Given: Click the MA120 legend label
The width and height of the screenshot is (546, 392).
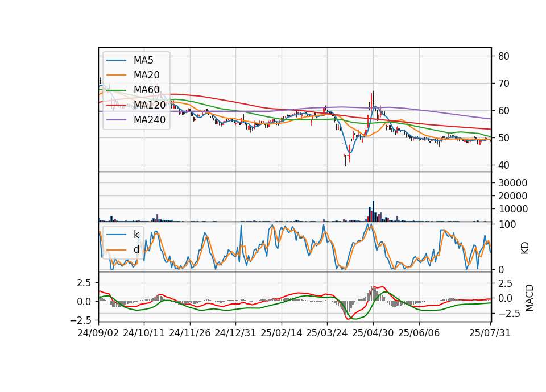Looking at the screenshot, I should 150,105.
